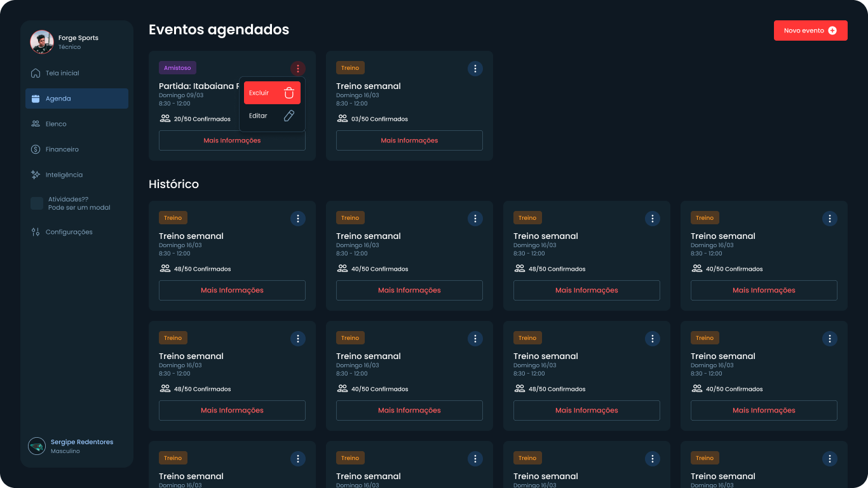Screen dimensions: 868x488
Task: Click the Financeiro dollar coin icon
Action: click(x=36, y=149)
